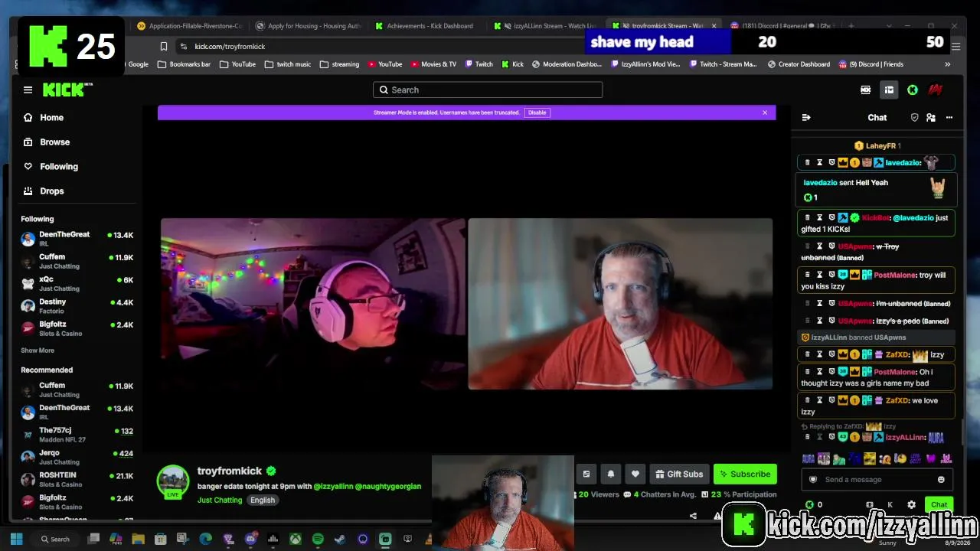Click the Gift Subs button

(x=679, y=474)
